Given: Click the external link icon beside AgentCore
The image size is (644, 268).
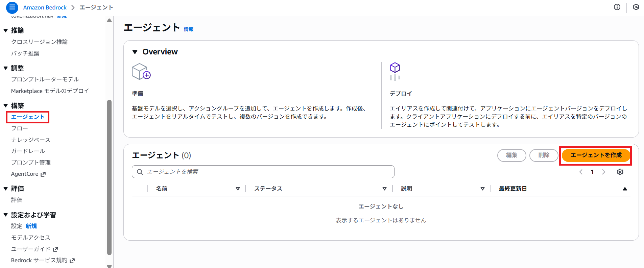Looking at the screenshot, I should [43, 174].
